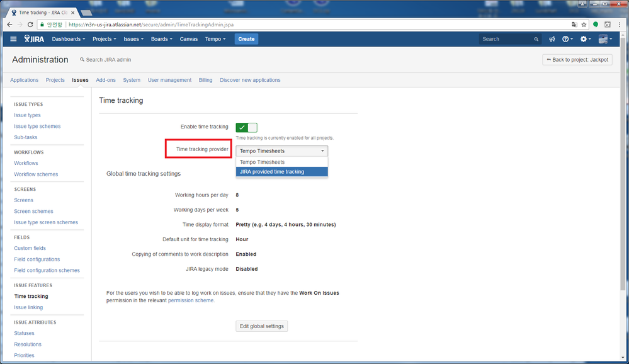Image resolution: width=629 pixels, height=364 pixels.
Task: Open the feedback megaphone icon
Action: [x=552, y=39]
